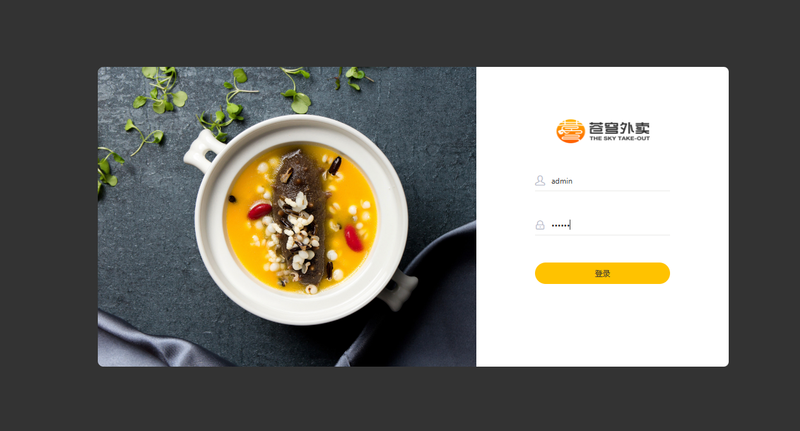Click the bowl's lower-right white handle

click(x=398, y=290)
